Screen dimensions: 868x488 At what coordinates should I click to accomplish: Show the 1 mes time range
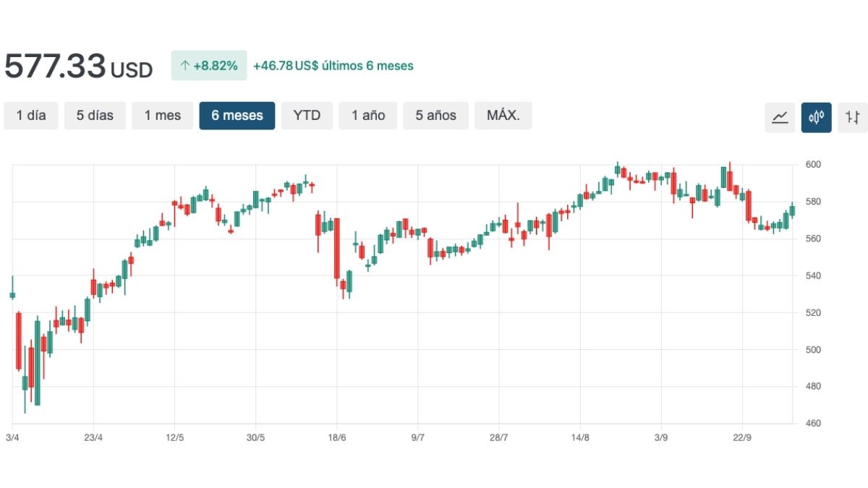[x=162, y=116]
